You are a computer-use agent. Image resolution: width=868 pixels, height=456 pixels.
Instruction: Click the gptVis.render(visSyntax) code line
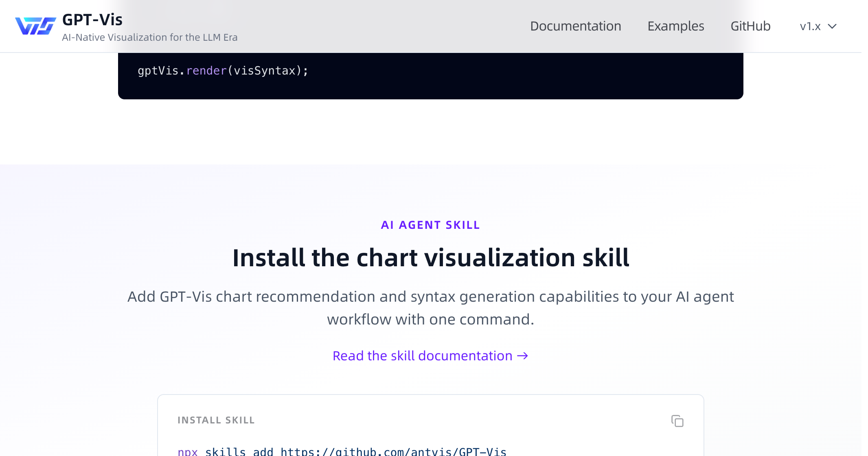tap(223, 70)
